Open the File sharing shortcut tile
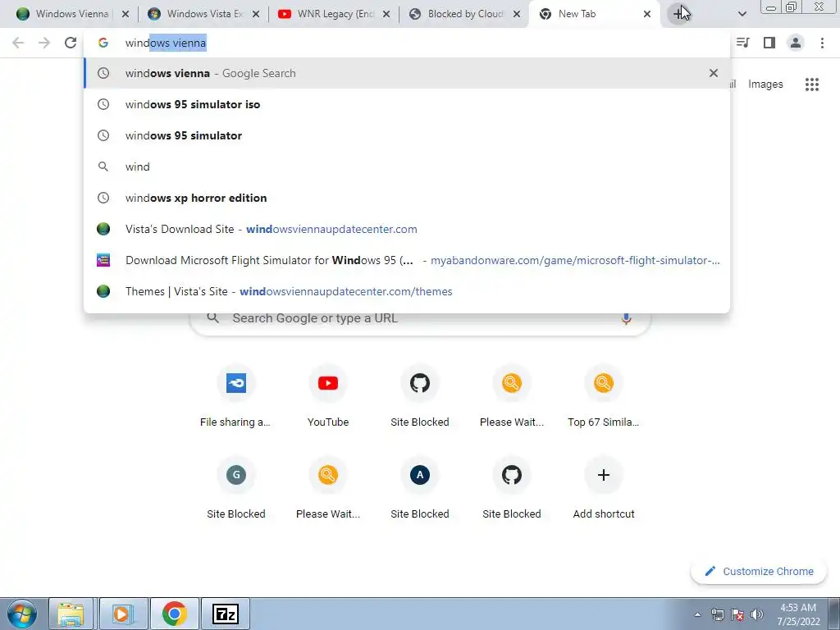Viewport: 840px width, 630px height. tap(235, 396)
